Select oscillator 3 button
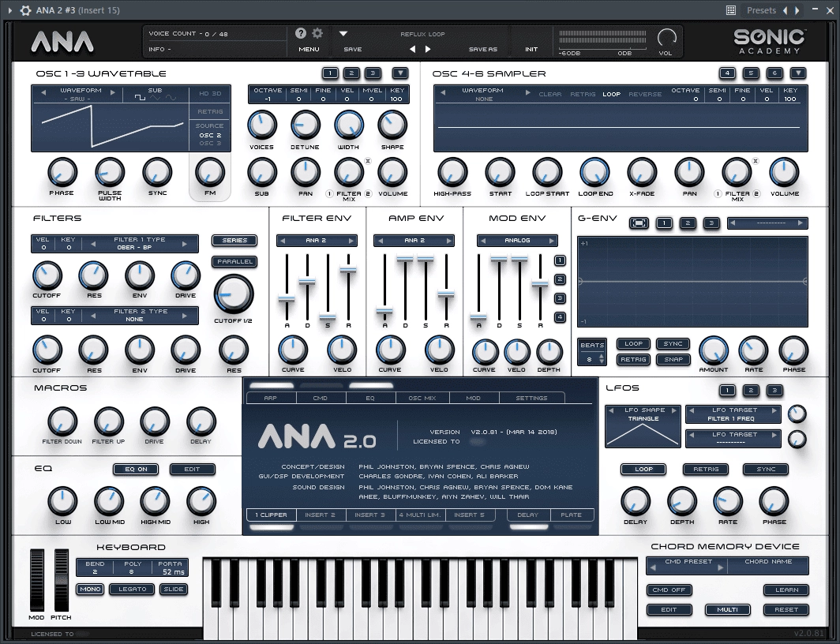 pyautogui.click(x=373, y=73)
